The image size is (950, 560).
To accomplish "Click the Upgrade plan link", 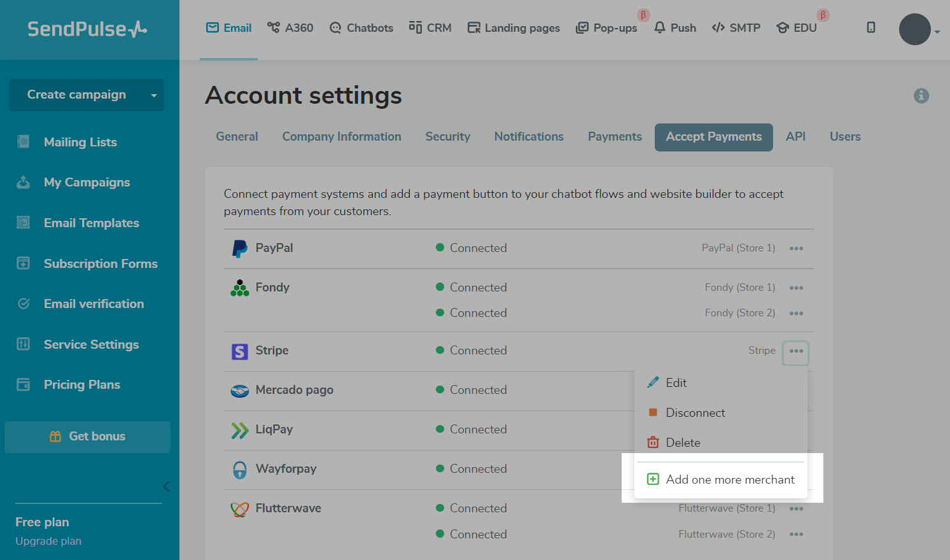I will click(x=48, y=541).
